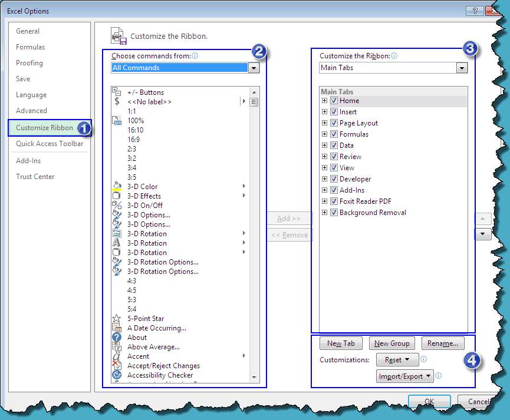Image resolution: width=510 pixels, height=420 pixels.
Task: Expand the Accent submenu arrow
Action: click(244, 356)
